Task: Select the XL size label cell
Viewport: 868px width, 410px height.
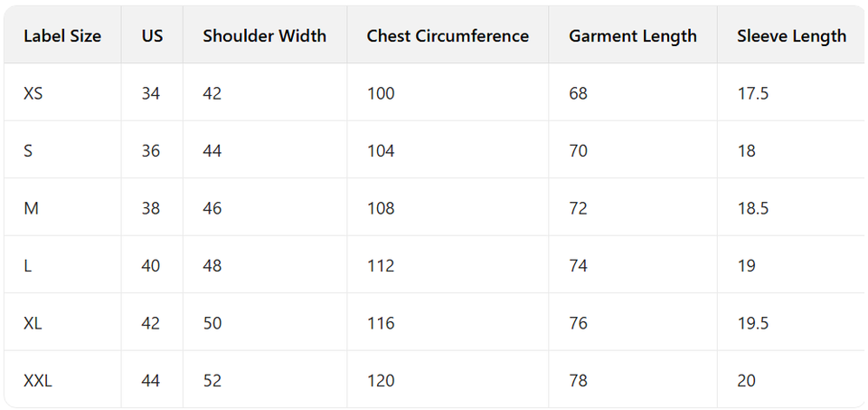Action: click(x=33, y=323)
